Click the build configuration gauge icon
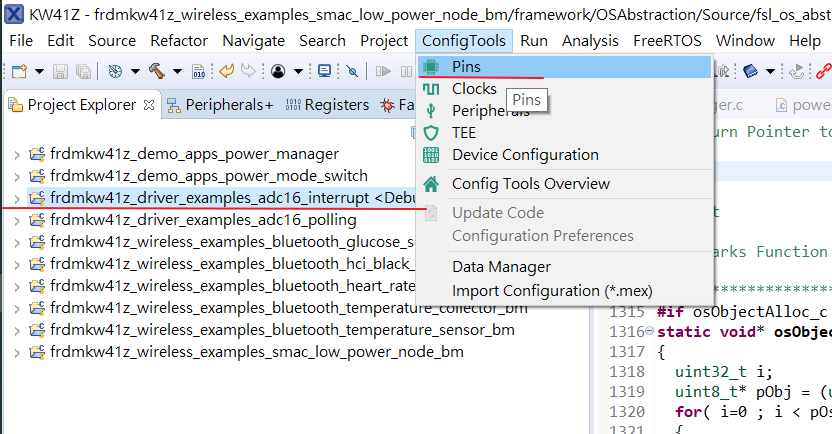832x434 pixels. tap(115, 71)
